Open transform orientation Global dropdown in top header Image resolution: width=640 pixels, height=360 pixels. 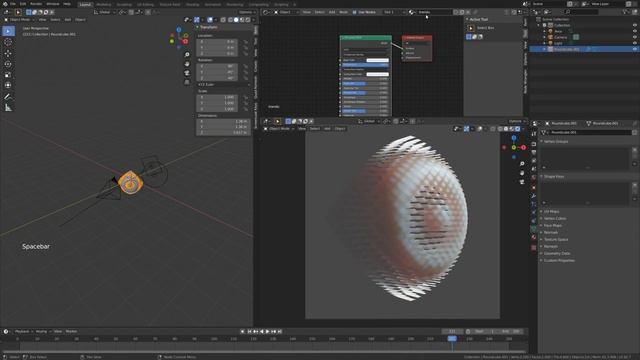coord(104,12)
